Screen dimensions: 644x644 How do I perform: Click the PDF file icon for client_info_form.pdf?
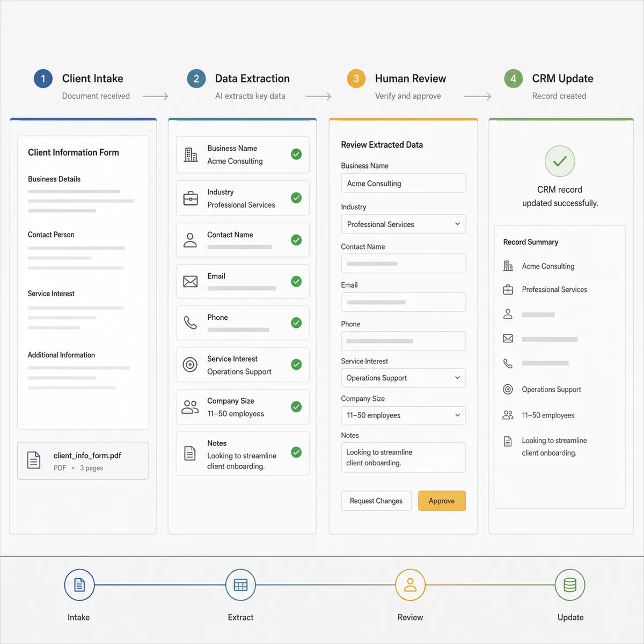click(34, 460)
